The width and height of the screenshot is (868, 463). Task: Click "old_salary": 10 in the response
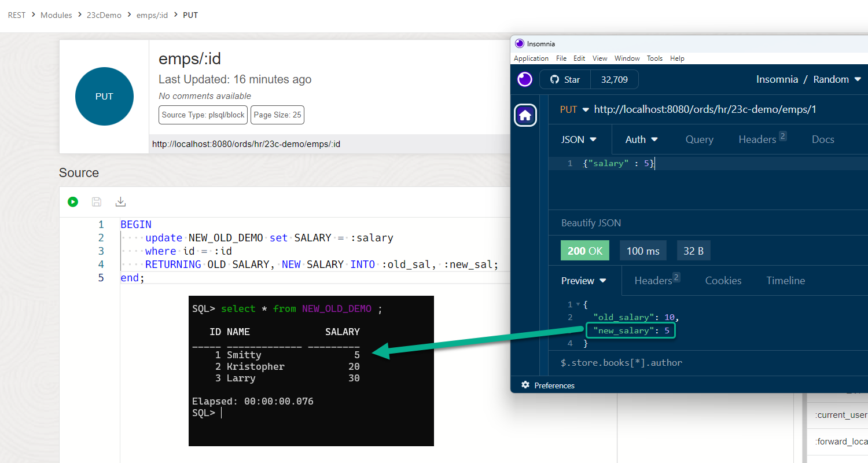pyautogui.click(x=635, y=318)
